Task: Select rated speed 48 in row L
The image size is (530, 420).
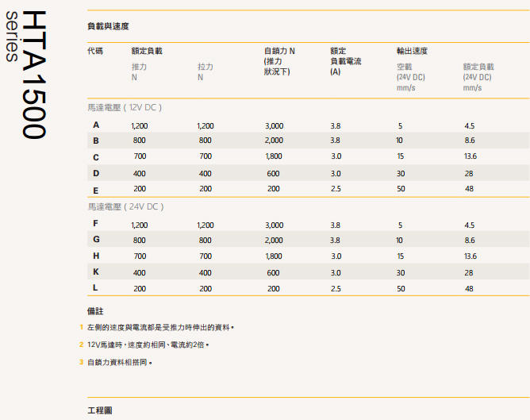Action: 469,288
